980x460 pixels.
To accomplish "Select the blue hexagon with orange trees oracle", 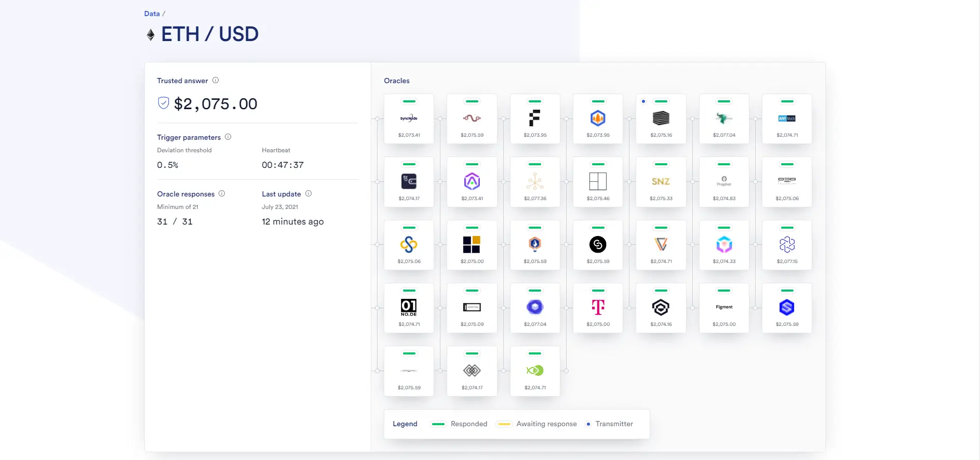I will click(598, 119).
